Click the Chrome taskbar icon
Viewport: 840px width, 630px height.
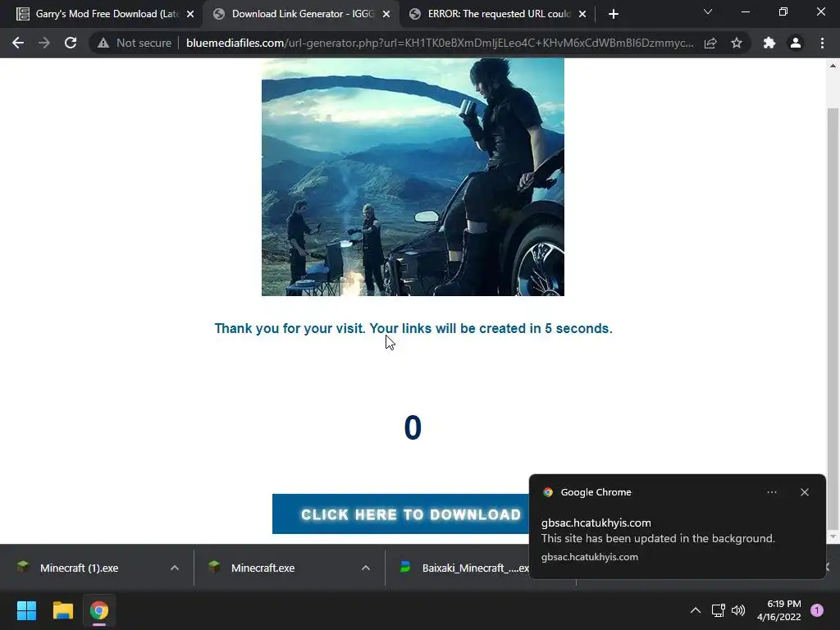[99, 610]
